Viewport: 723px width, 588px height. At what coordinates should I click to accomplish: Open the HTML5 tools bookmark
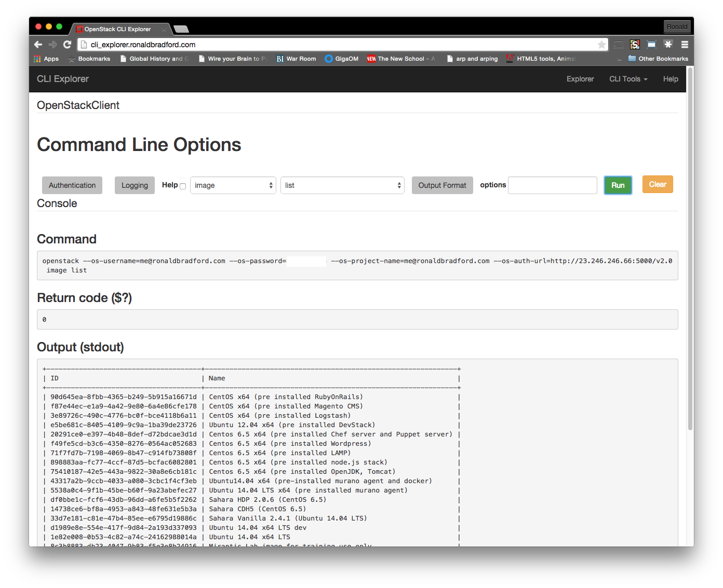[541, 59]
